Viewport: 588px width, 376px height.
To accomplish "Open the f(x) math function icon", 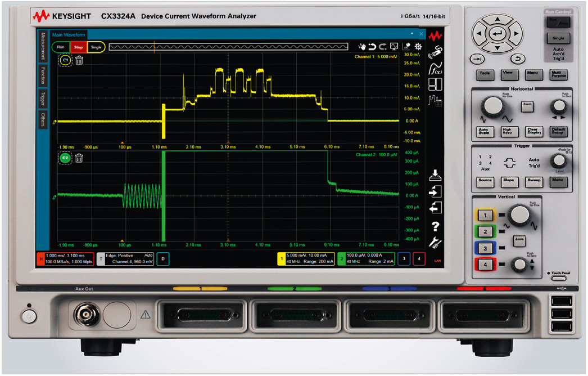I will [x=435, y=69].
